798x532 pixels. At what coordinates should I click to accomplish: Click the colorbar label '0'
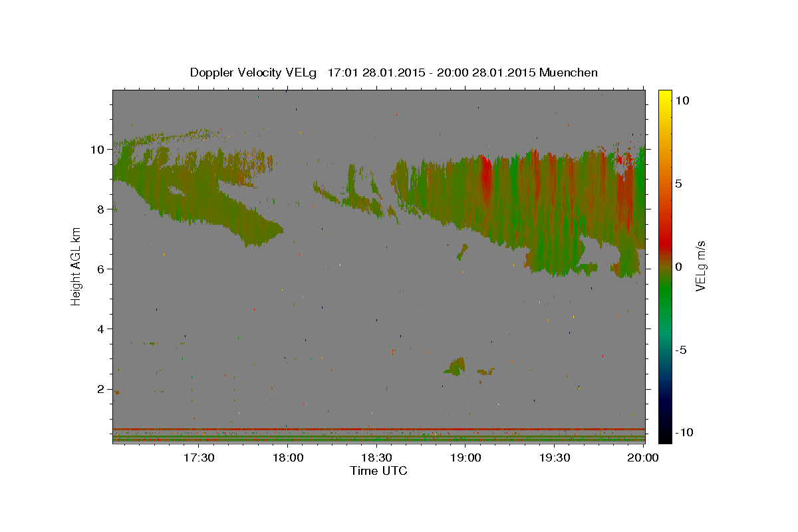pyautogui.click(x=678, y=267)
